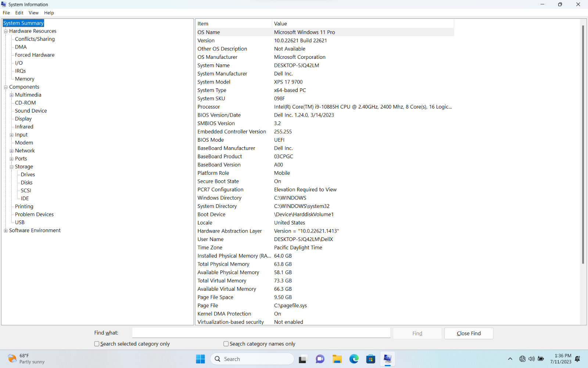Click the Value column header
Viewport: 588px width, 368px height.
click(x=363, y=24)
